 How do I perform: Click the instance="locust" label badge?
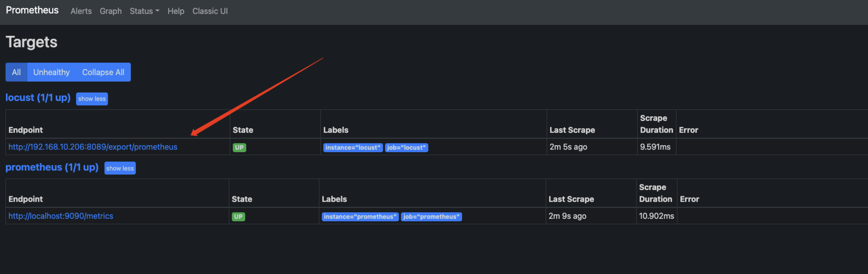(x=352, y=148)
